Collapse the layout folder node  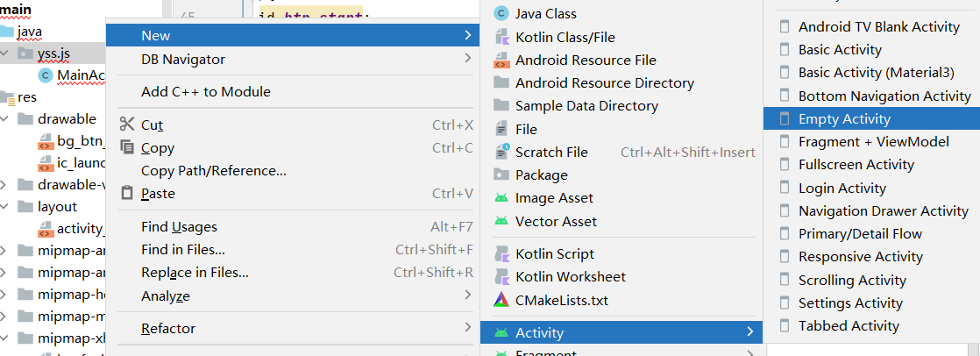click(6, 207)
